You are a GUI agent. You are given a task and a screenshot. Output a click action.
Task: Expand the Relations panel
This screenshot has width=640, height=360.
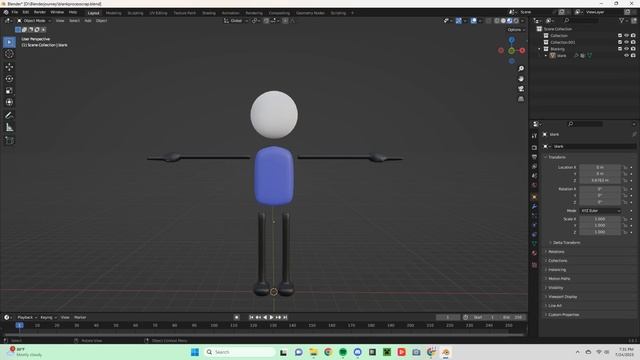[556, 251]
